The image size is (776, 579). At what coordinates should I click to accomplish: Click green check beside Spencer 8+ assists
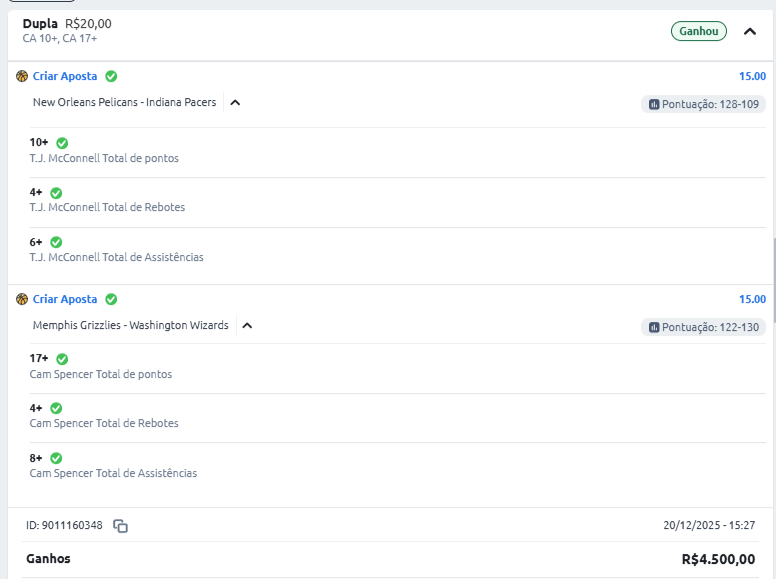tap(56, 458)
